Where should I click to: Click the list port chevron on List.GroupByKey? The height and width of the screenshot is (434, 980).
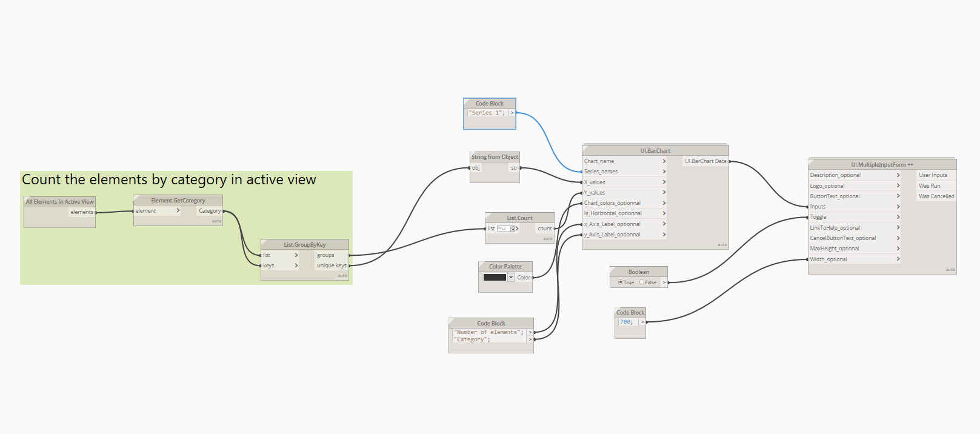(x=296, y=255)
